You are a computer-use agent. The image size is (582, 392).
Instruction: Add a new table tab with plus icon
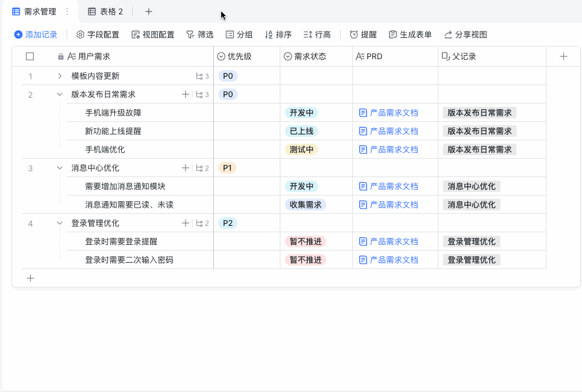pos(148,11)
